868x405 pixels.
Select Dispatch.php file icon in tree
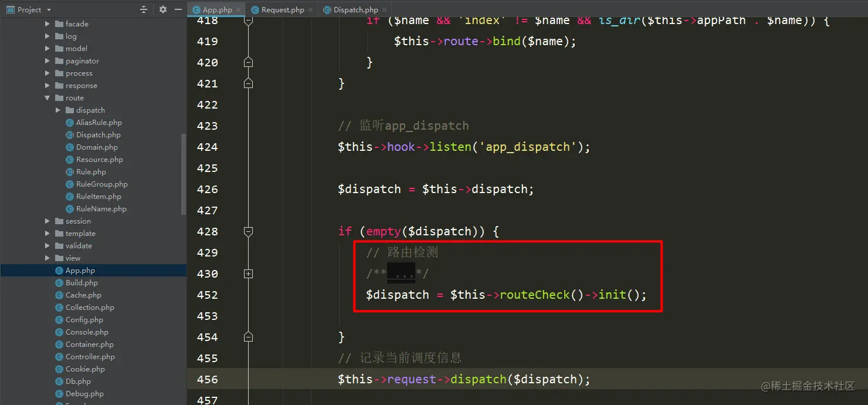tap(70, 135)
